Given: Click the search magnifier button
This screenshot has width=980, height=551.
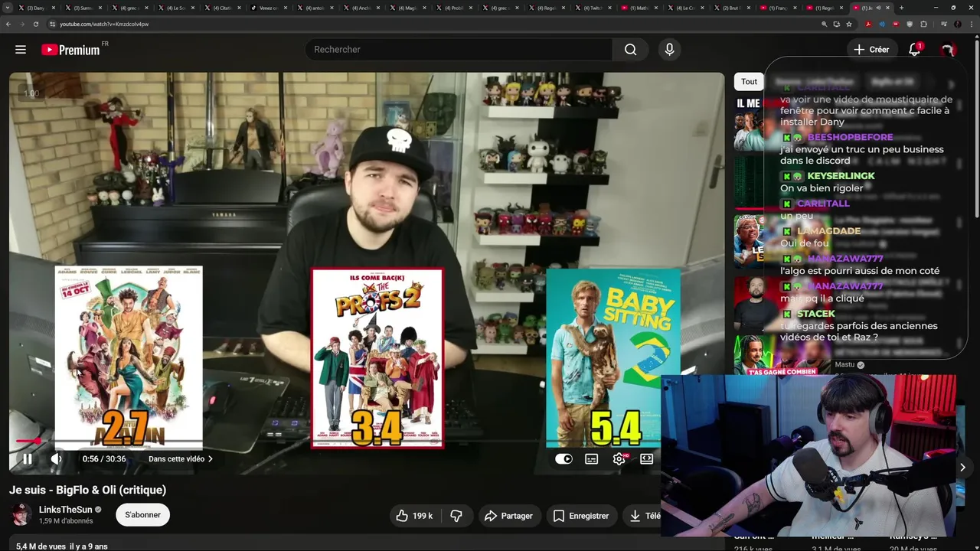Looking at the screenshot, I should [x=630, y=50].
